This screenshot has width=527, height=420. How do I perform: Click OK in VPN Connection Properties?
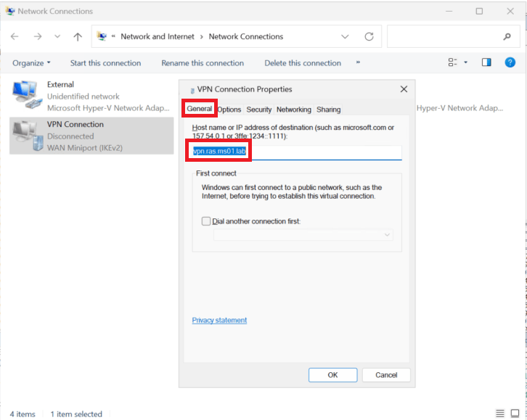(332, 375)
